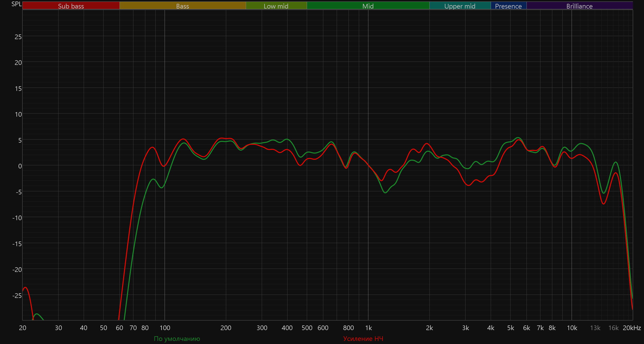Click the Upper mid band label
Image resolution: width=644 pixels, height=344 pixels.
tap(460, 6)
